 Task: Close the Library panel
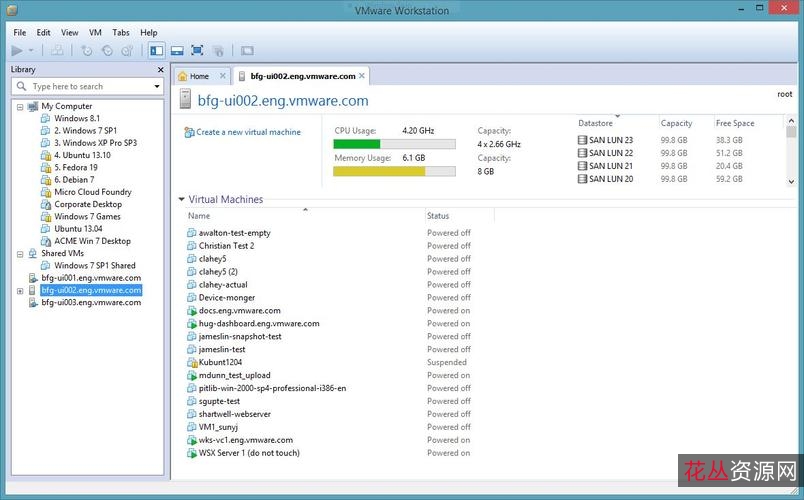(160, 70)
